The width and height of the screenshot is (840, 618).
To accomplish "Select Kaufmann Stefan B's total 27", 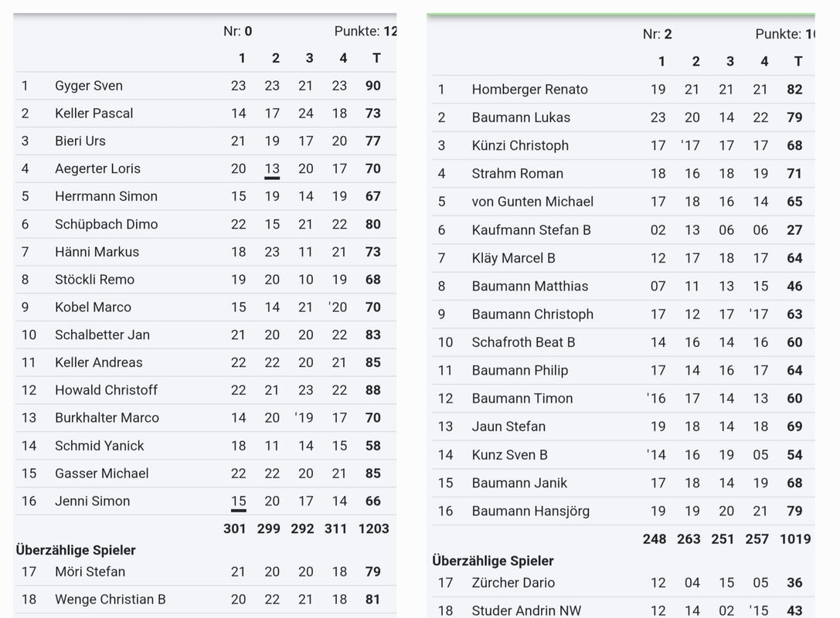I will (794, 230).
